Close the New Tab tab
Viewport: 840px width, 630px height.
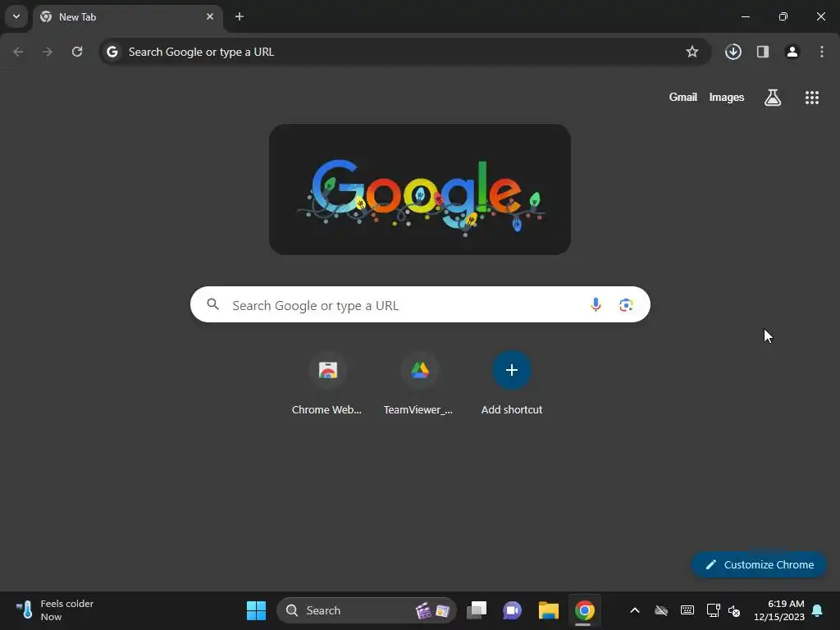210,16
